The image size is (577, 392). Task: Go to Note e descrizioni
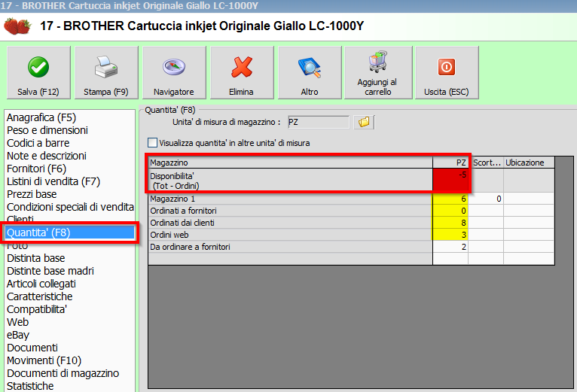pos(47,156)
